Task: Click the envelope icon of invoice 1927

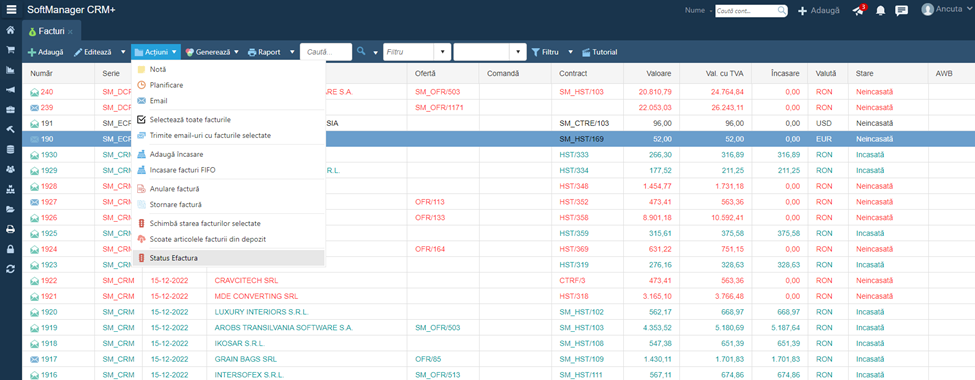Action: point(34,202)
